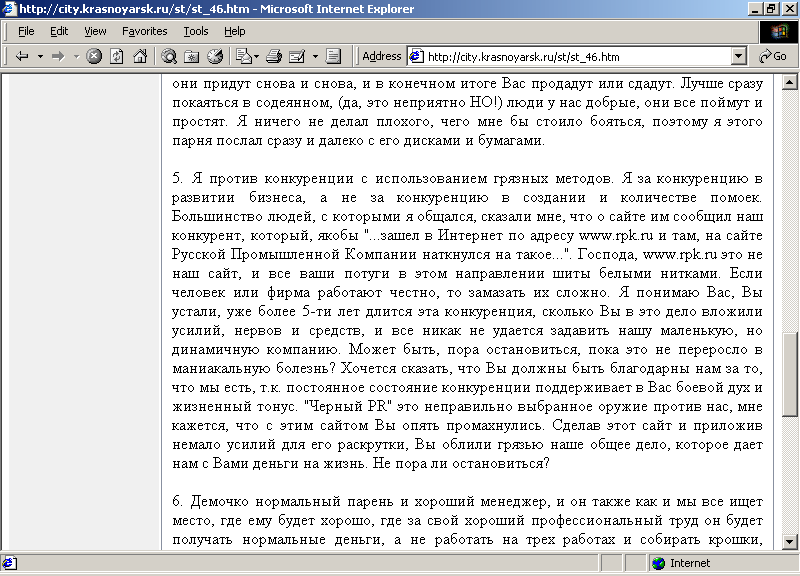This screenshot has width=800, height=576.
Task: Open the Favorites menu
Action: pyautogui.click(x=144, y=31)
